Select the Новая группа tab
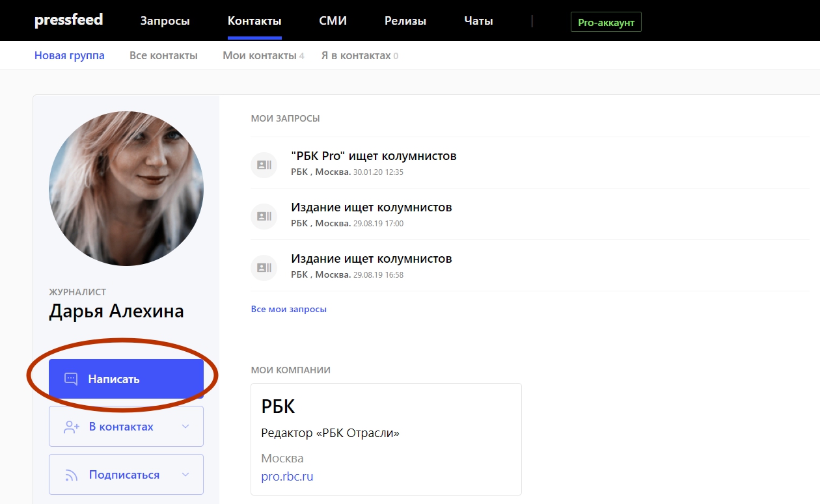Screen dimensions: 820x504 69,55
